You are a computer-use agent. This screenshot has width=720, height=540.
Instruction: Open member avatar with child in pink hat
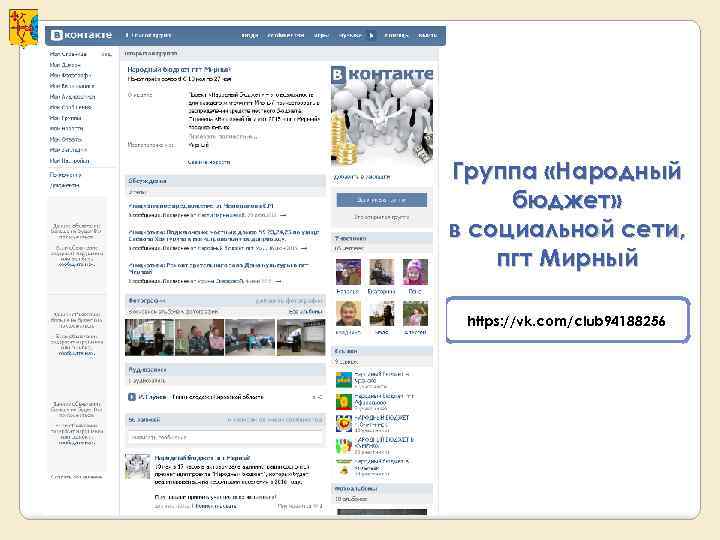pos(415,272)
